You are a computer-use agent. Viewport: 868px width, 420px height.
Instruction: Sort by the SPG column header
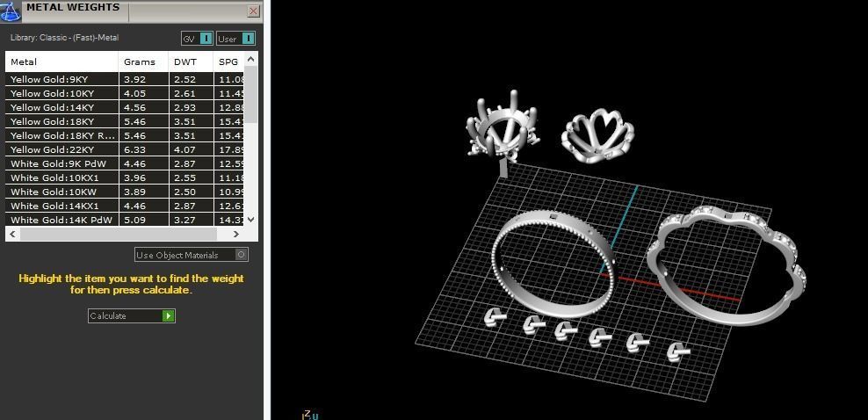point(228,62)
